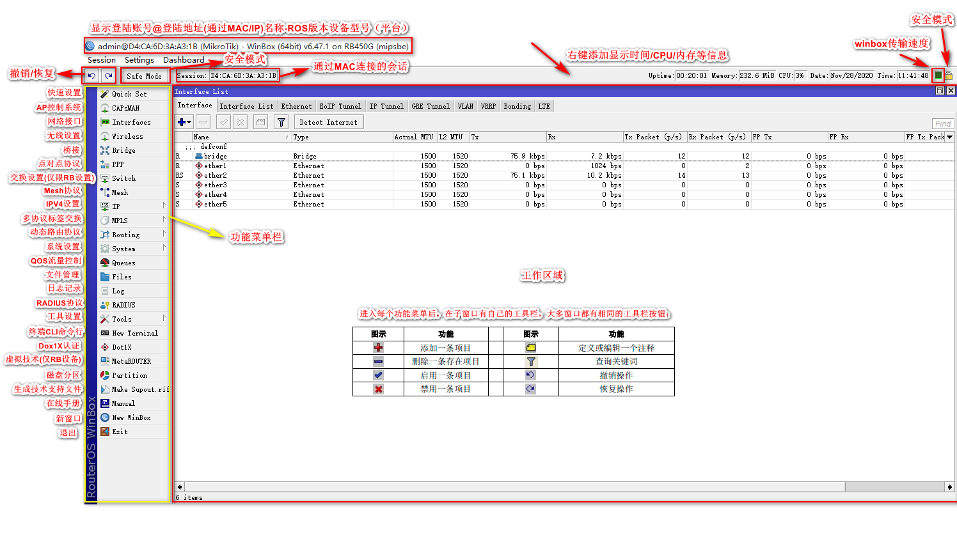Click the X disable button
The width and height of the screenshot is (957, 560).
point(240,122)
